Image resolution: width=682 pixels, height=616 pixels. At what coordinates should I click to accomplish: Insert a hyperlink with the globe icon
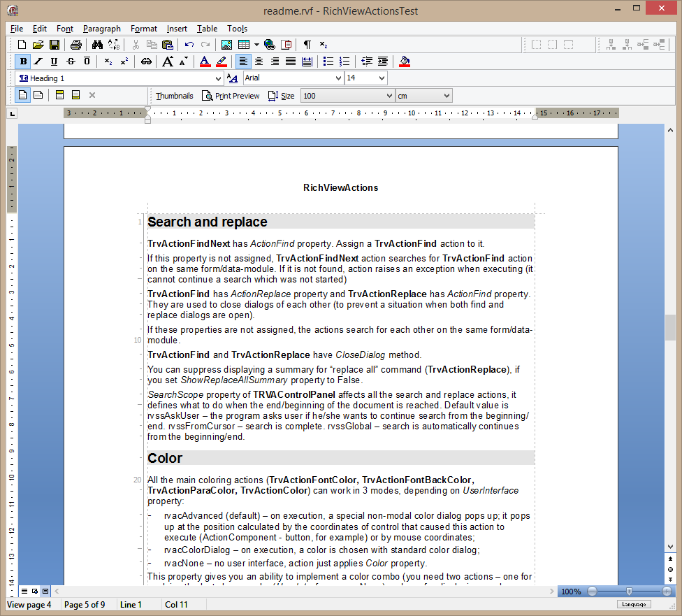[x=270, y=45]
